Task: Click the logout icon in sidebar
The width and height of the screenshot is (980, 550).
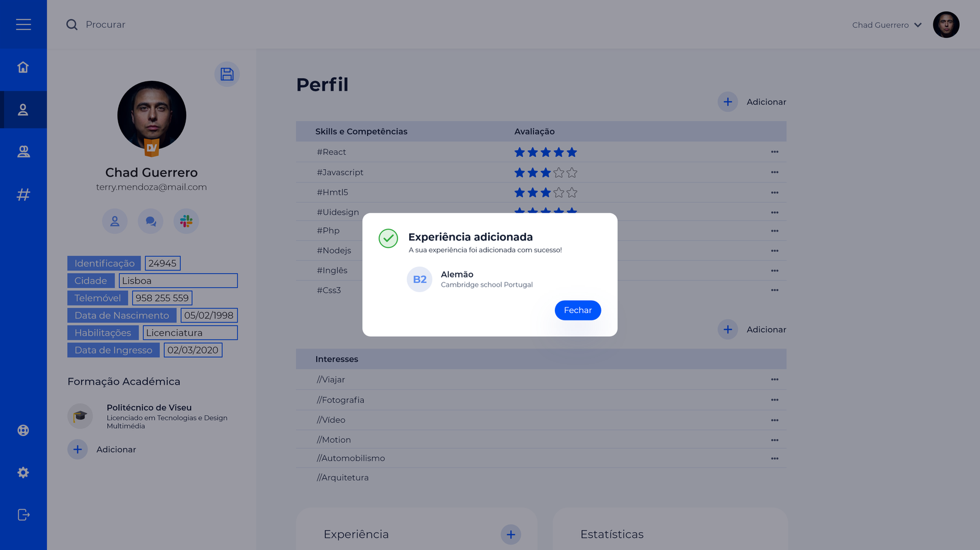Action: pos(23,514)
